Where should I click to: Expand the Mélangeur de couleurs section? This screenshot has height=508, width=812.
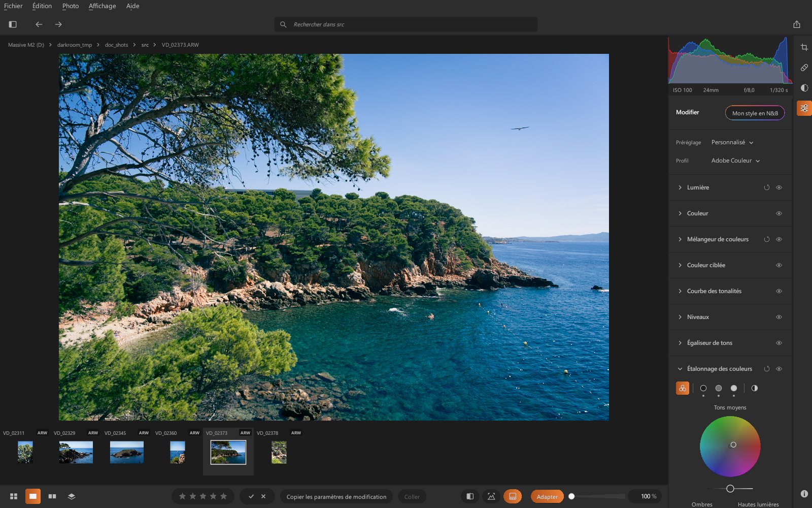tap(680, 239)
